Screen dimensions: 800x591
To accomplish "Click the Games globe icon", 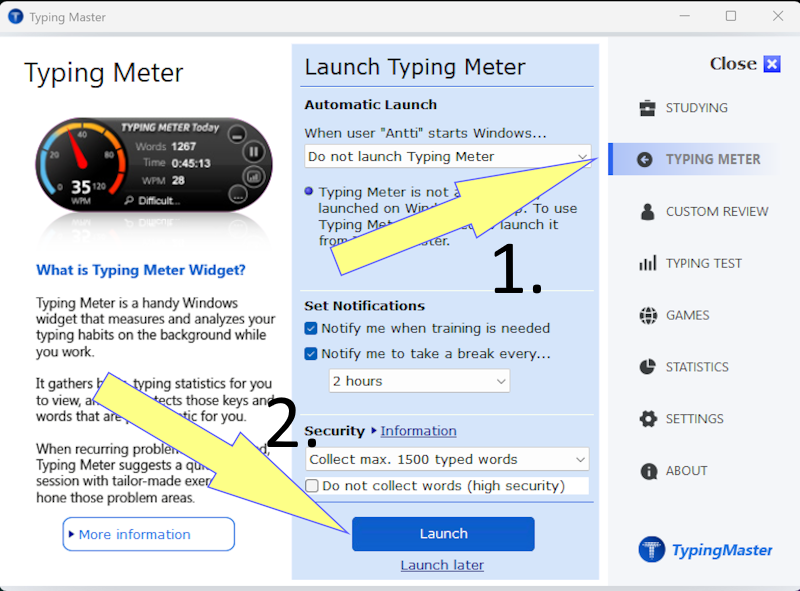I will pyautogui.click(x=648, y=315).
